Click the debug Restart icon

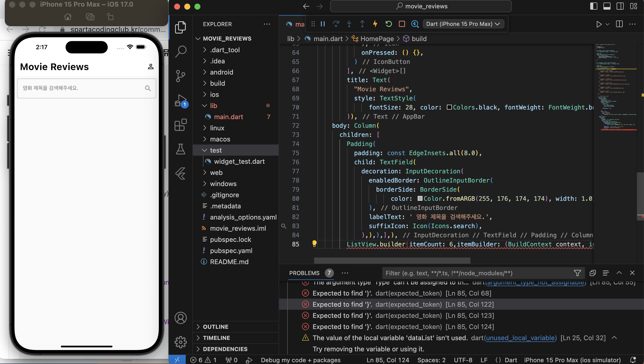(389, 24)
